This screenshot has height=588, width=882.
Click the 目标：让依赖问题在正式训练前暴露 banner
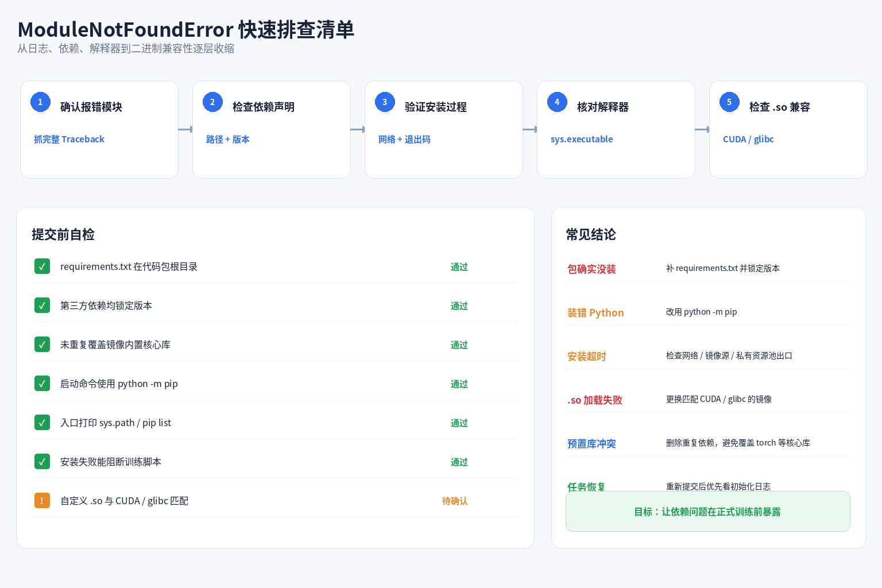point(707,511)
